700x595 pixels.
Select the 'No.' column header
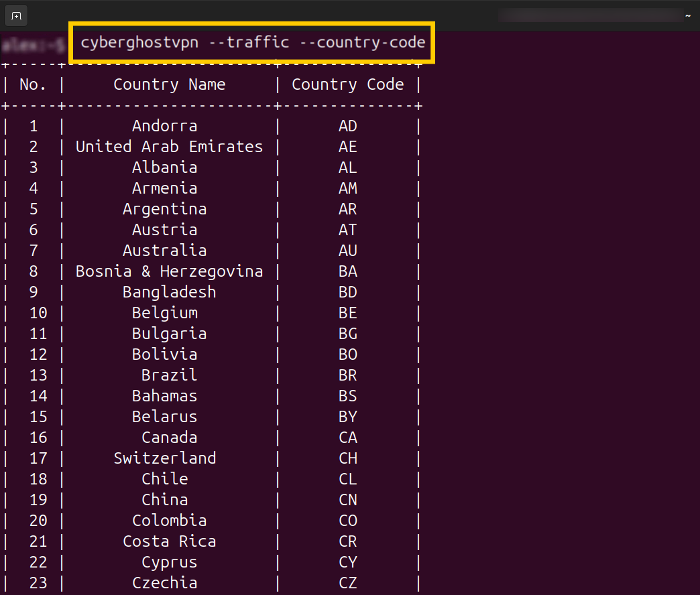pyautogui.click(x=33, y=84)
